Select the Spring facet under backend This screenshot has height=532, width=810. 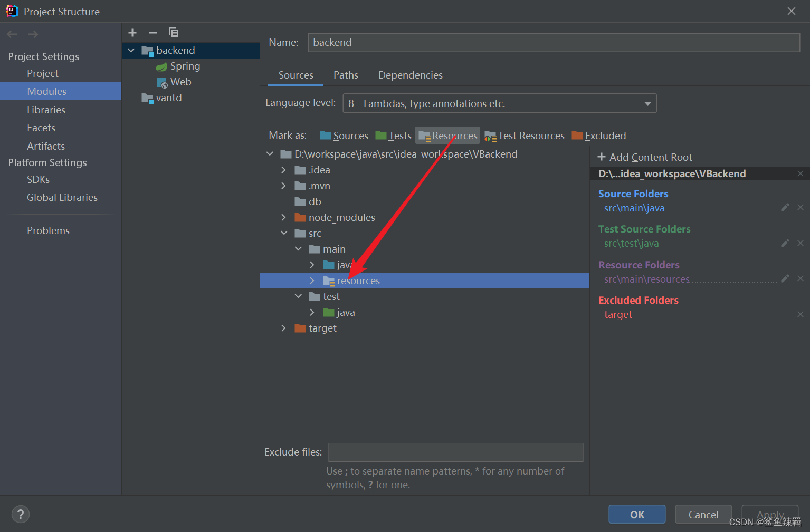point(185,66)
